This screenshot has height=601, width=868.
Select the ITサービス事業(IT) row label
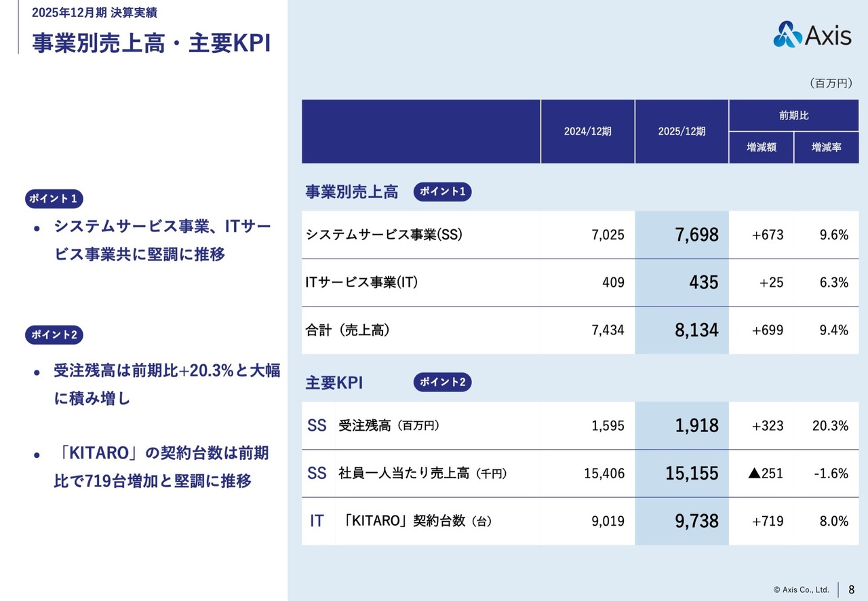tap(361, 282)
